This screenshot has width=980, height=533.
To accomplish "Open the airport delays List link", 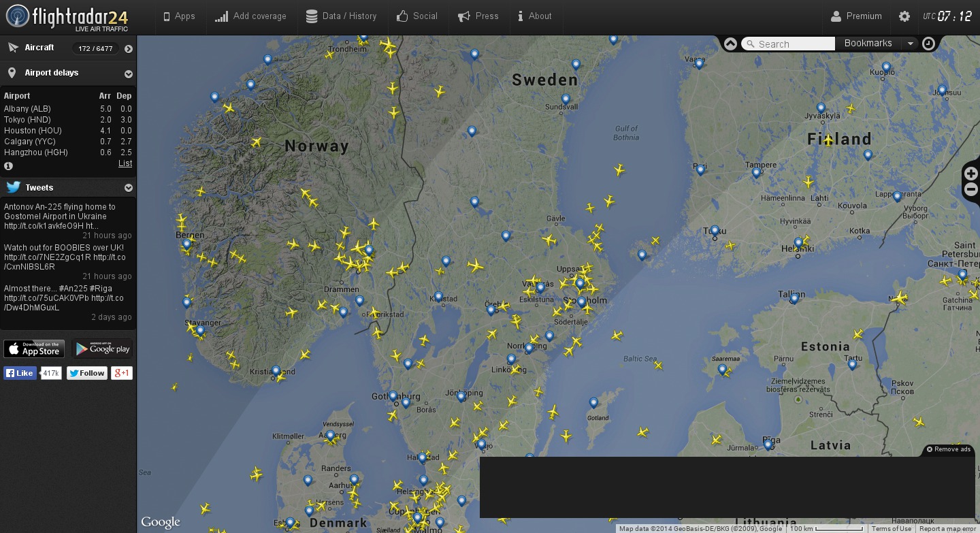I will click(x=125, y=163).
